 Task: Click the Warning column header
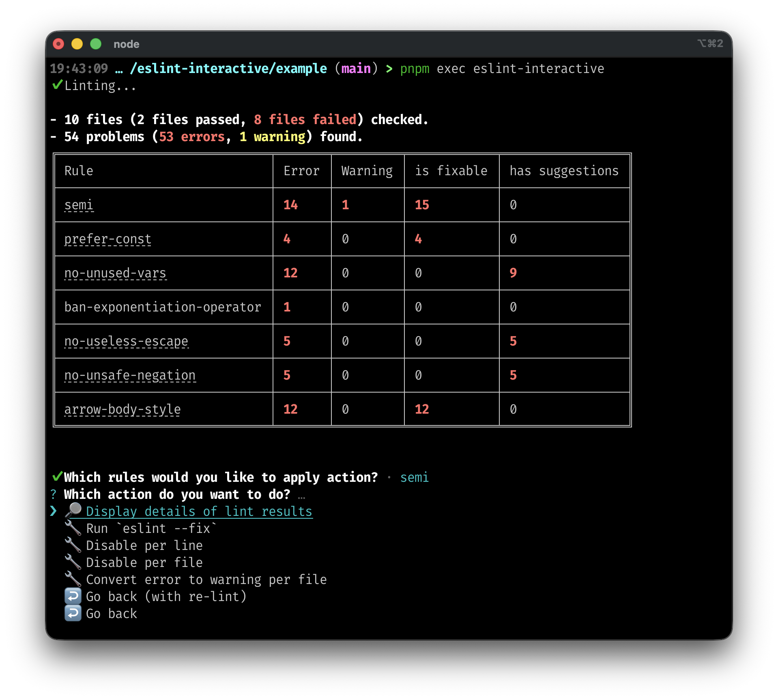point(367,171)
